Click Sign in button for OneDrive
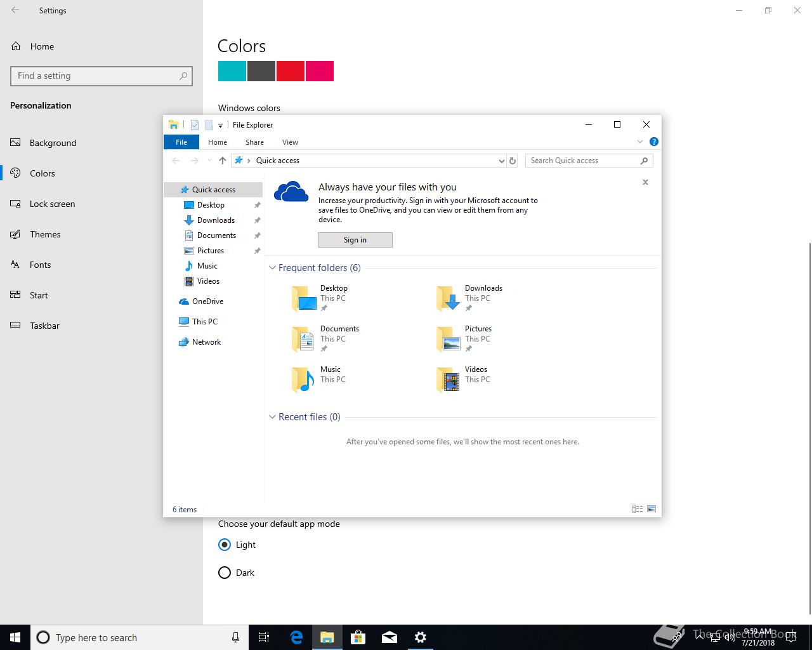Viewport: 812px width, 650px height. pyautogui.click(x=355, y=240)
